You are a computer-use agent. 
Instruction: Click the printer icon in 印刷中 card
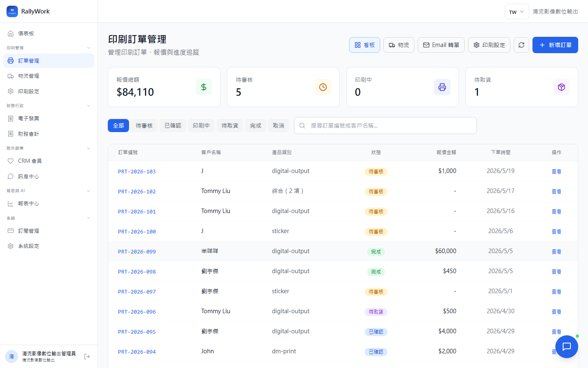tap(442, 87)
